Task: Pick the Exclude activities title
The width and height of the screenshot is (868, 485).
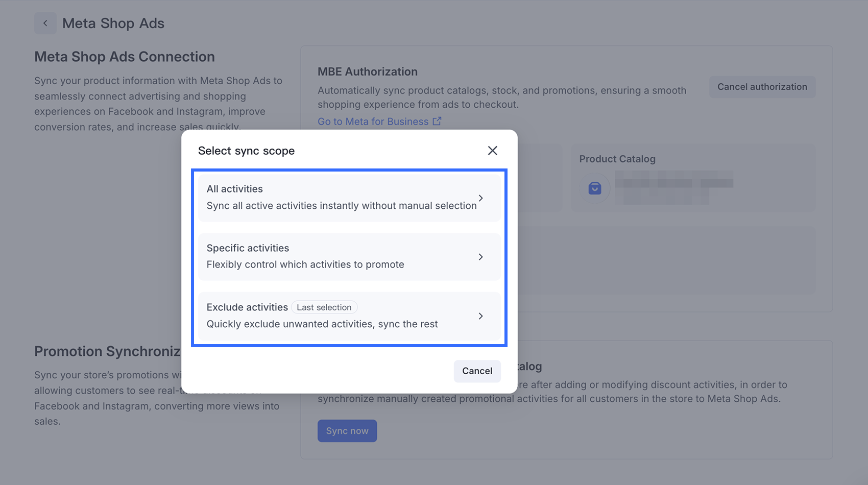Action: pyautogui.click(x=247, y=307)
